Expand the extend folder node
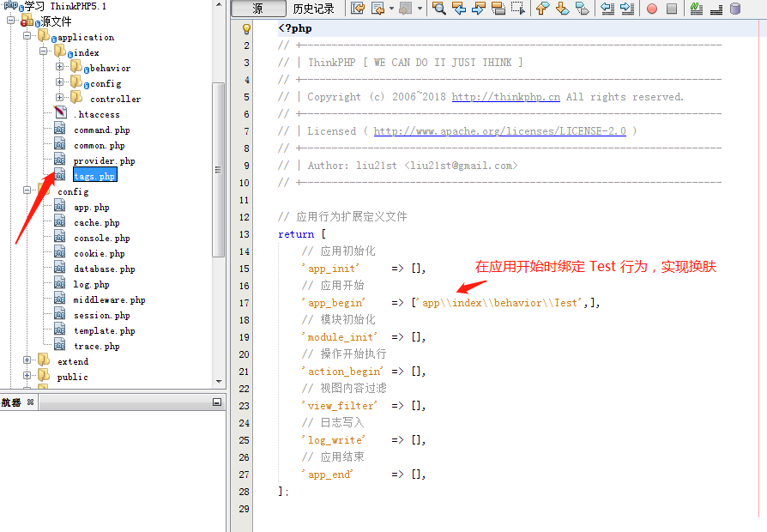 pos(27,360)
